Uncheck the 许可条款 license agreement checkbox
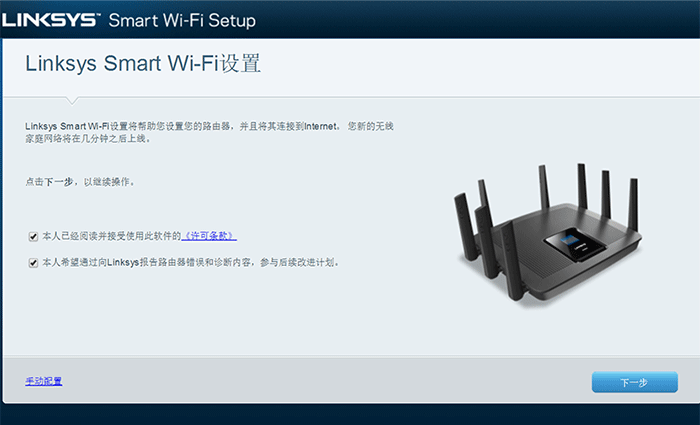Viewport: 700px width, 425px height. pos(33,237)
